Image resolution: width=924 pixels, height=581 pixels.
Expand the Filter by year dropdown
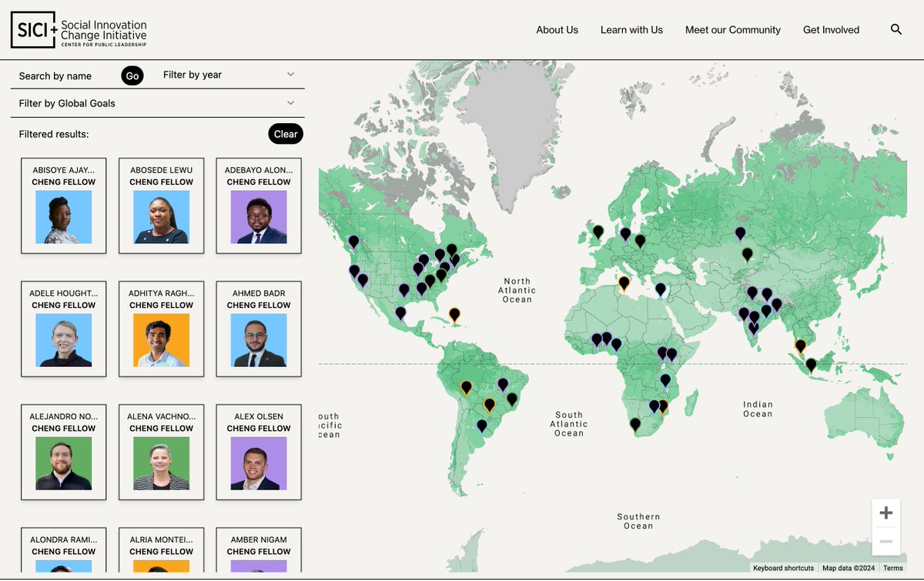(229, 75)
